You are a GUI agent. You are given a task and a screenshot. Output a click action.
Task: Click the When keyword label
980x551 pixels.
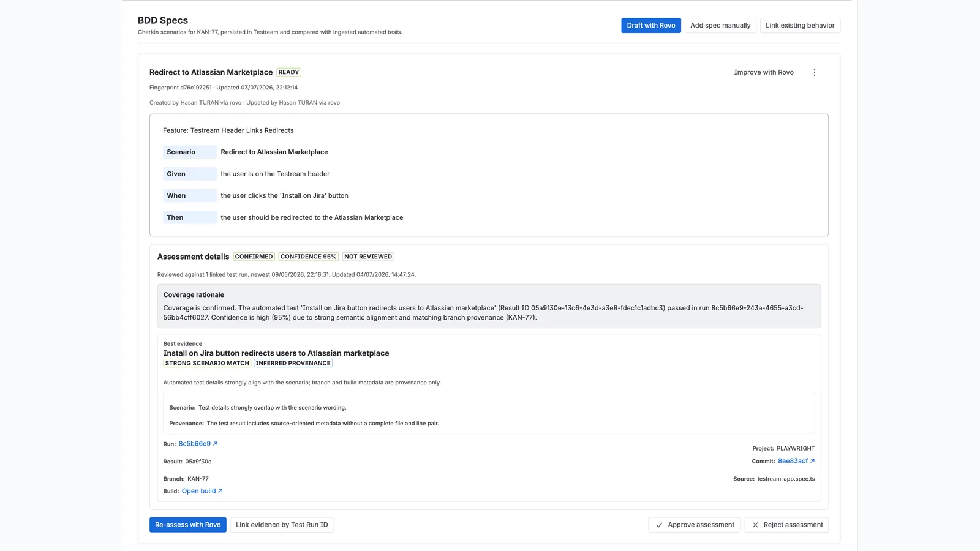(190, 195)
